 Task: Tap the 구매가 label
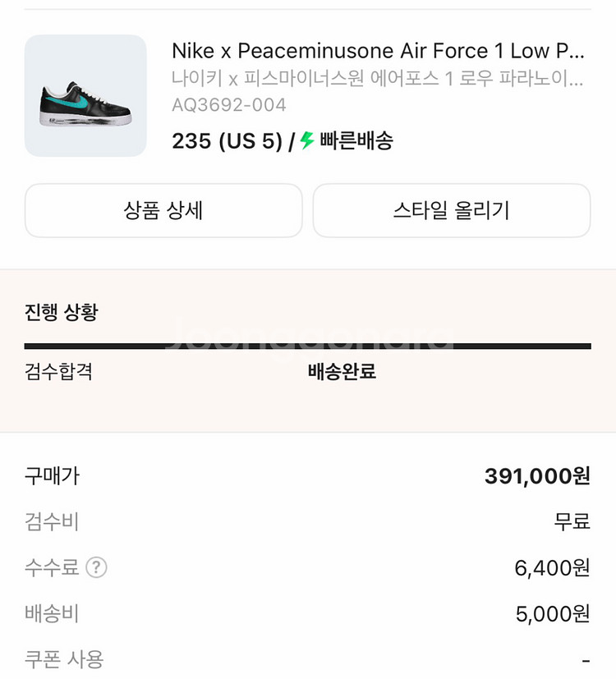click(x=52, y=475)
